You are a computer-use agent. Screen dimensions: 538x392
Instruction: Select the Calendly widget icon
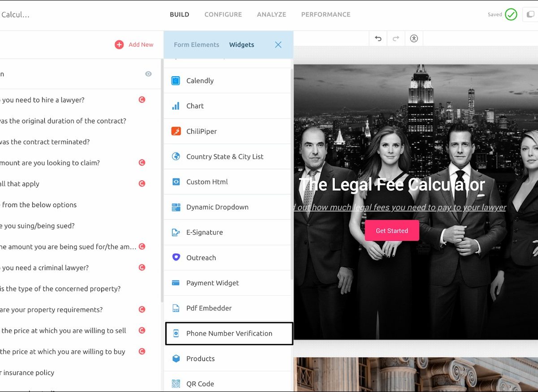click(176, 81)
